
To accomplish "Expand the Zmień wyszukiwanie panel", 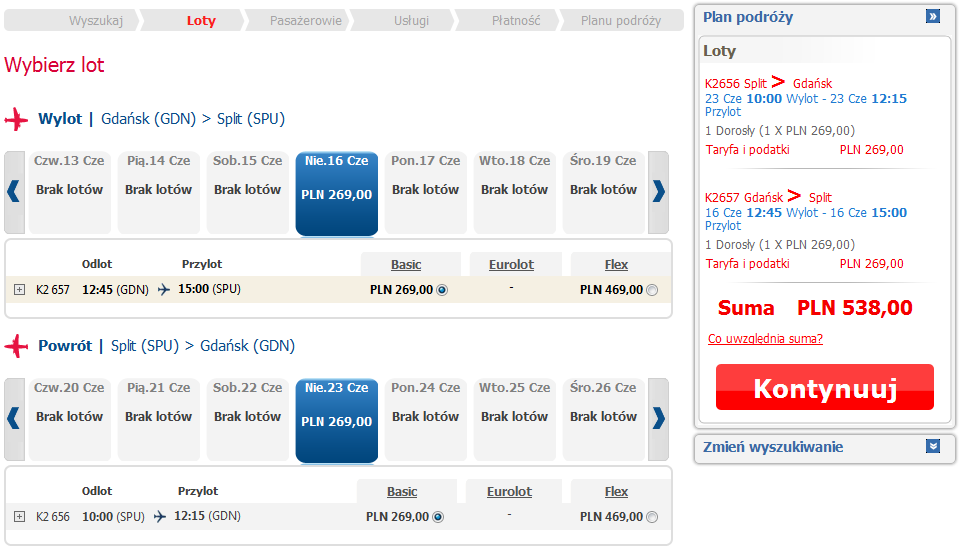I will [x=933, y=447].
